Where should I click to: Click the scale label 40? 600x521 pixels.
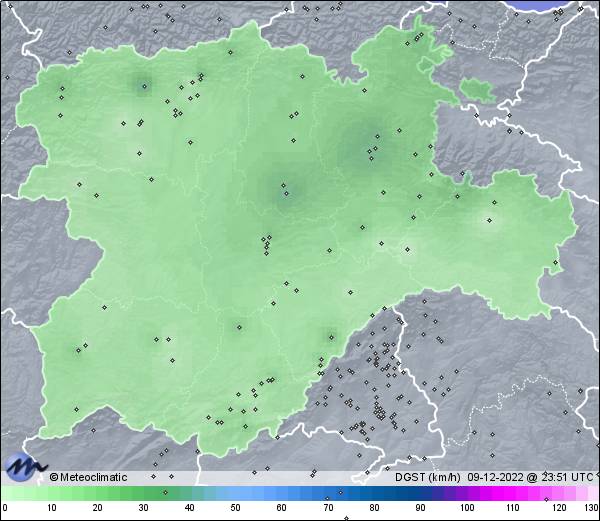(x=190, y=508)
